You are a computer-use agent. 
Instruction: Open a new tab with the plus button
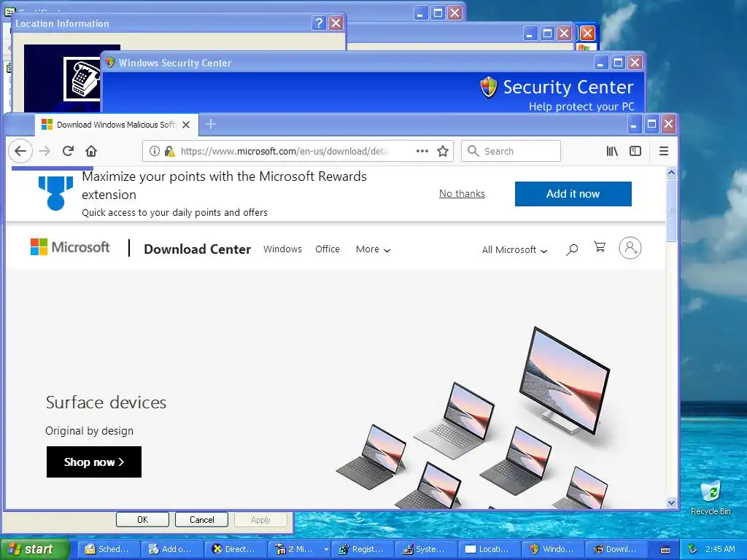coord(211,124)
